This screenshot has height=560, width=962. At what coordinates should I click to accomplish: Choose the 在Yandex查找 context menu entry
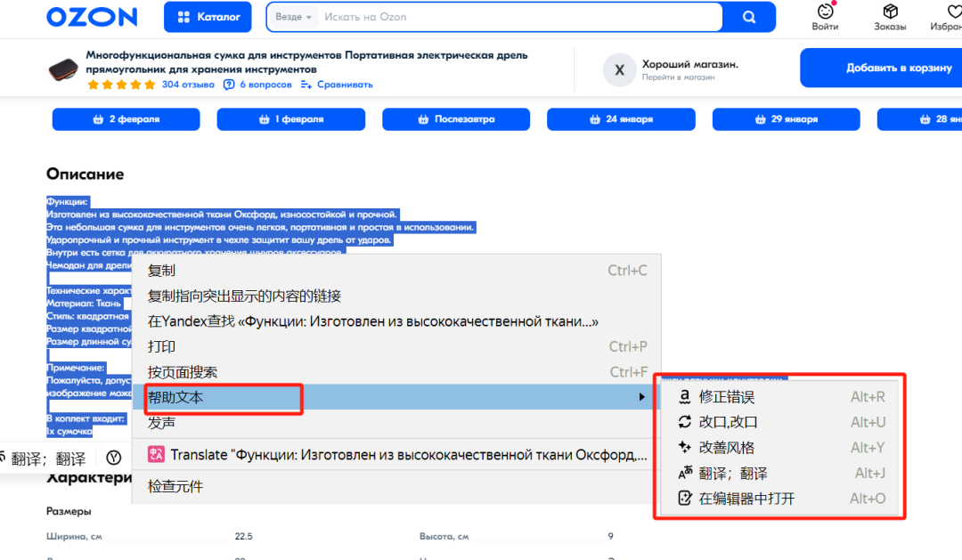[397, 321]
